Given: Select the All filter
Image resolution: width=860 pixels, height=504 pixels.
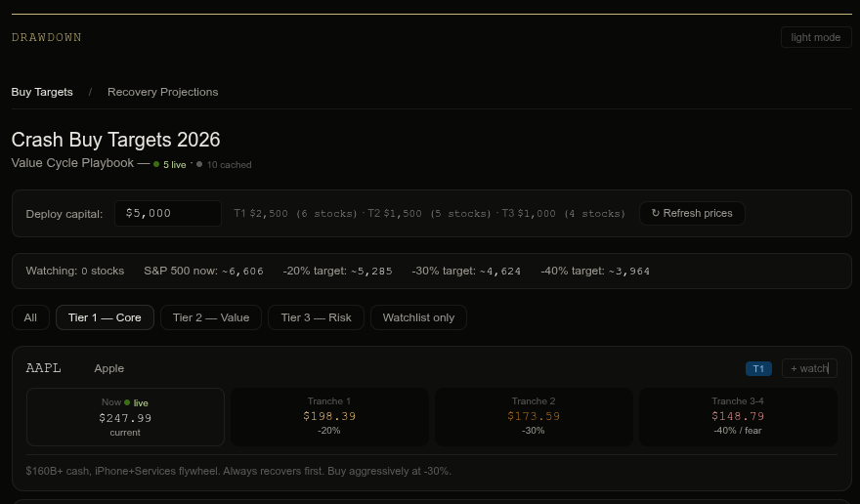Looking at the screenshot, I should coord(30,317).
